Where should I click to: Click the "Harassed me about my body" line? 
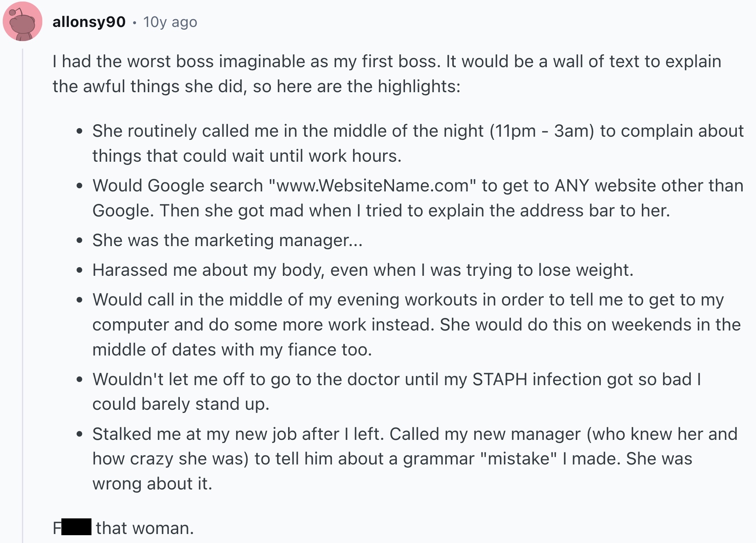(362, 270)
